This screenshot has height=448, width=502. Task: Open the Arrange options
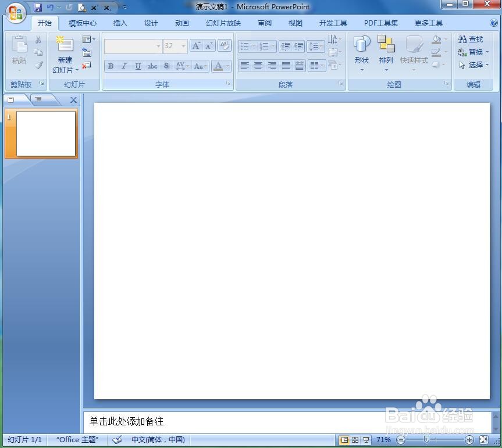click(386, 53)
